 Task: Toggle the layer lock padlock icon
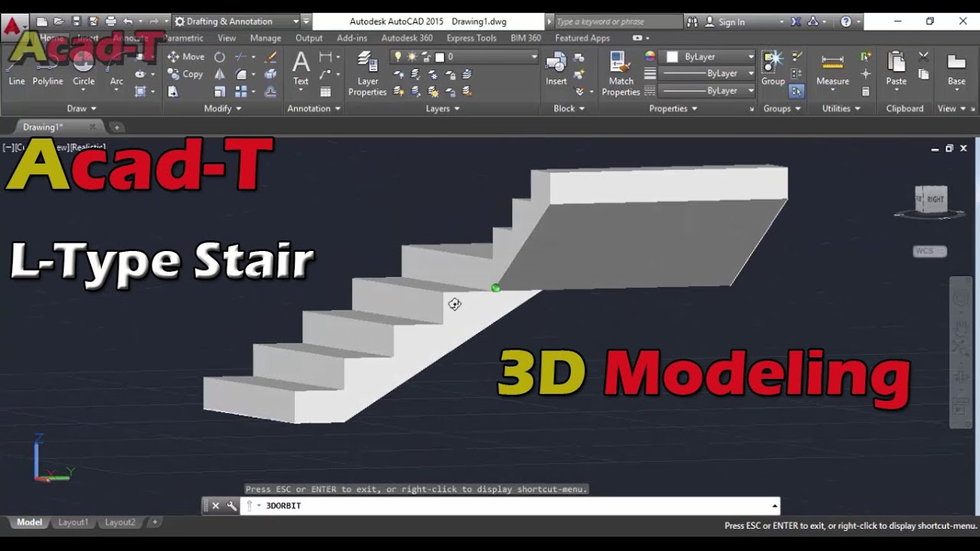point(425,57)
